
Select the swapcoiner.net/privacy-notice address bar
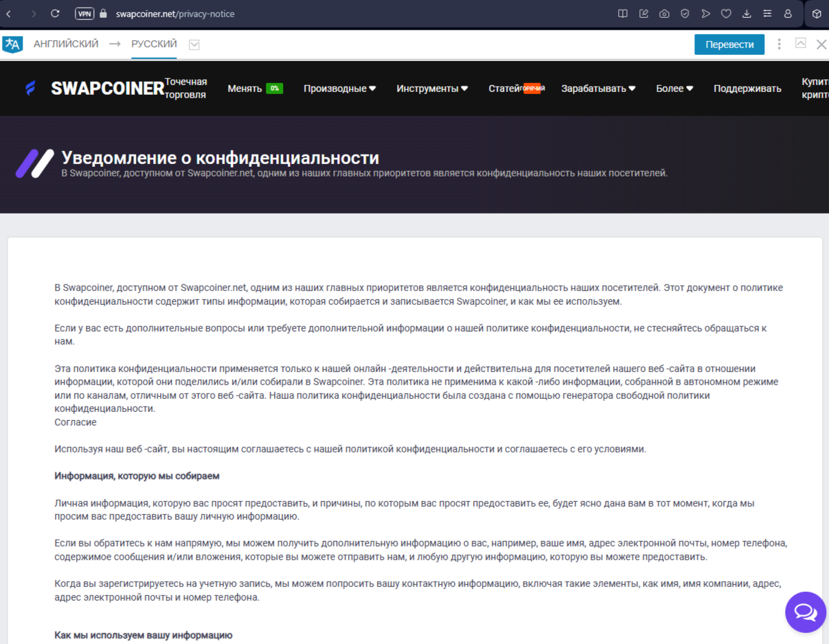coord(175,14)
